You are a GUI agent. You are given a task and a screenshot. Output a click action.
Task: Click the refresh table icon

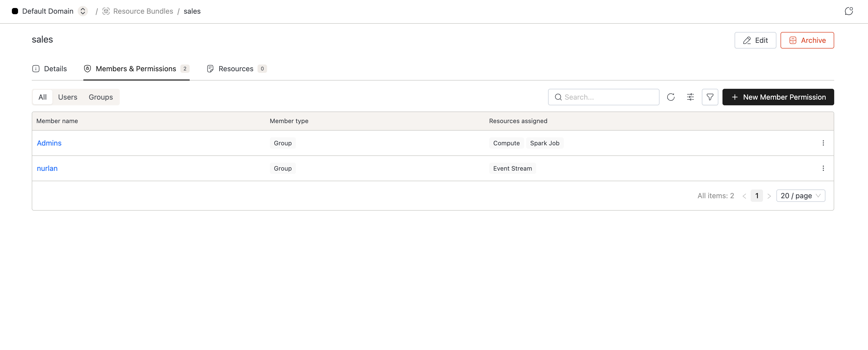coord(671,97)
